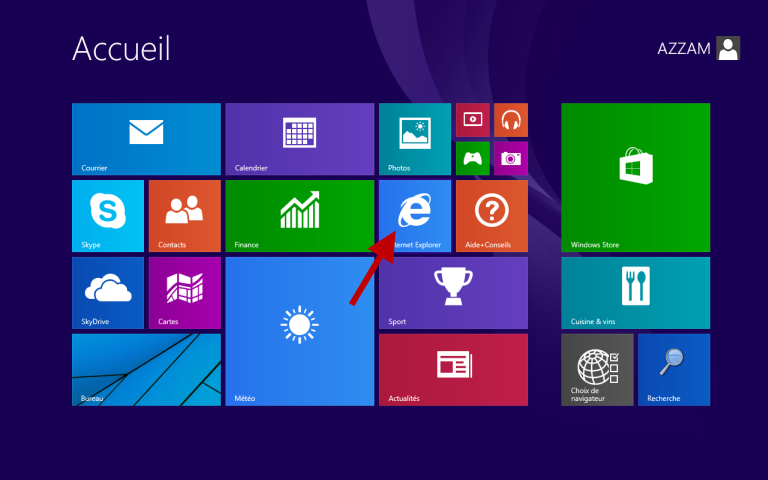
Task: Open the Camera small tile
Action: [511, 158]
